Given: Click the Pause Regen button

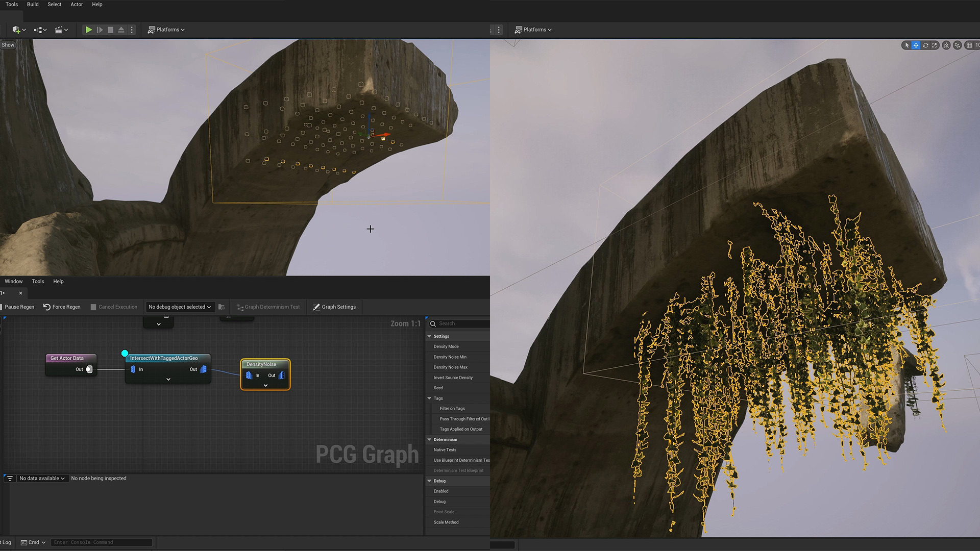Looking at the screenshot, I should click(x=19, y=307).
